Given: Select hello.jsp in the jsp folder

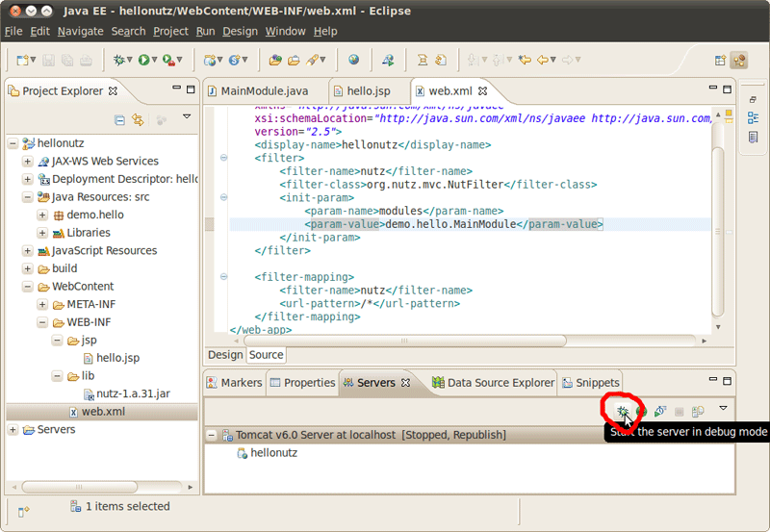Looking at the screenshot, I should coord(117,358).
